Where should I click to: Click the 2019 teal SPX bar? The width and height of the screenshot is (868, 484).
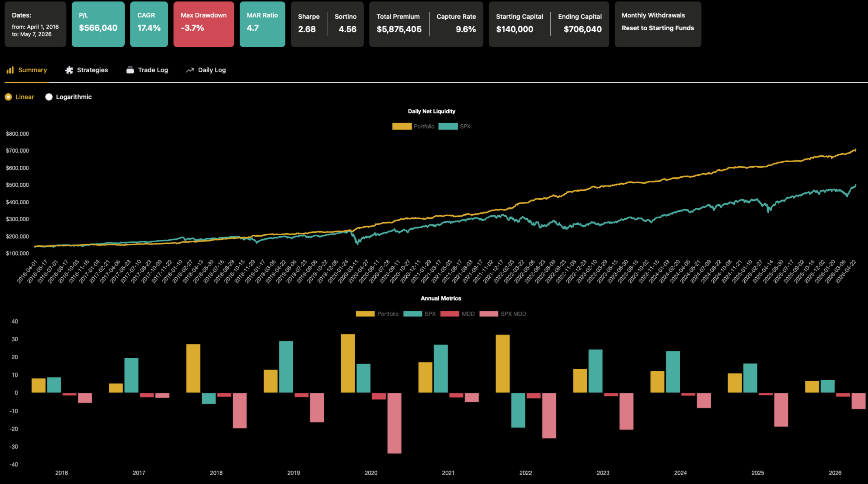click(286, 367)
